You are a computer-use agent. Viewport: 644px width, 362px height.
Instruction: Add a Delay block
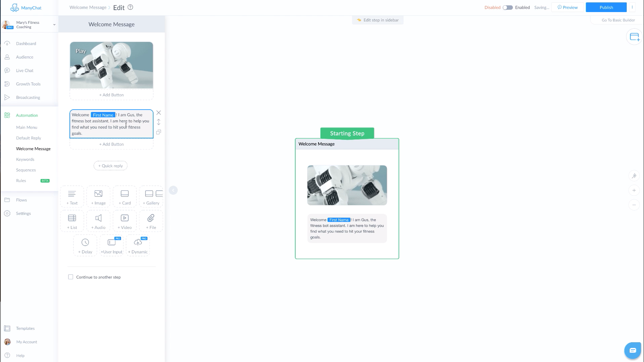point(85,246)
